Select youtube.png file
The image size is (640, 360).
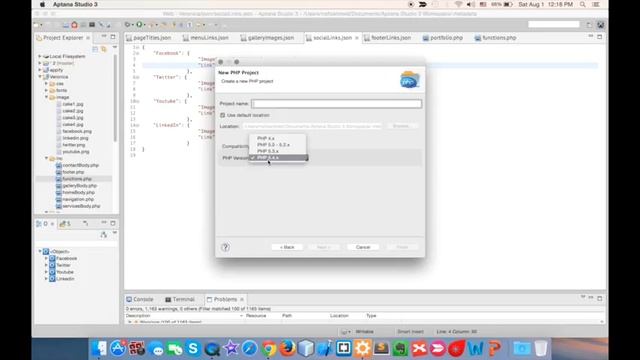[73, 151]
